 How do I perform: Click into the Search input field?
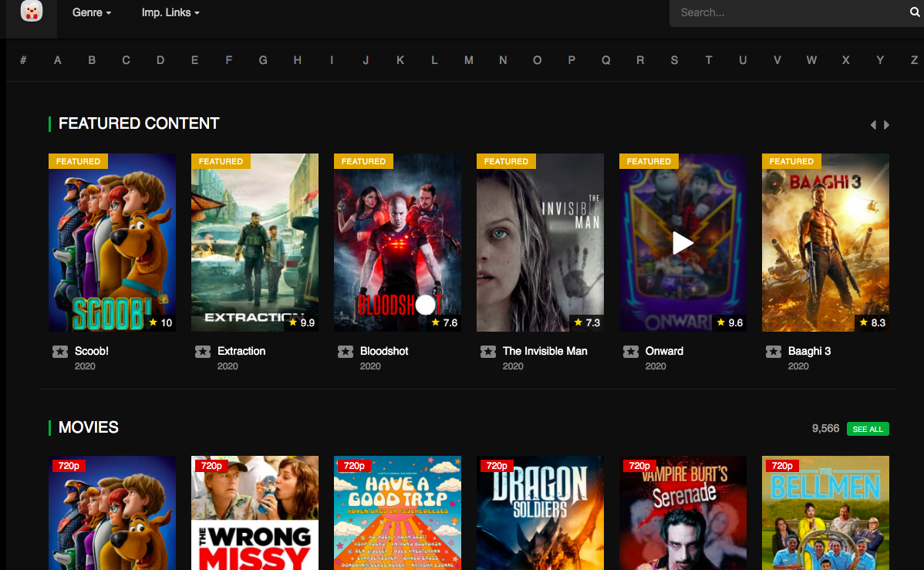pyautogui.click(x=787, y=13)
